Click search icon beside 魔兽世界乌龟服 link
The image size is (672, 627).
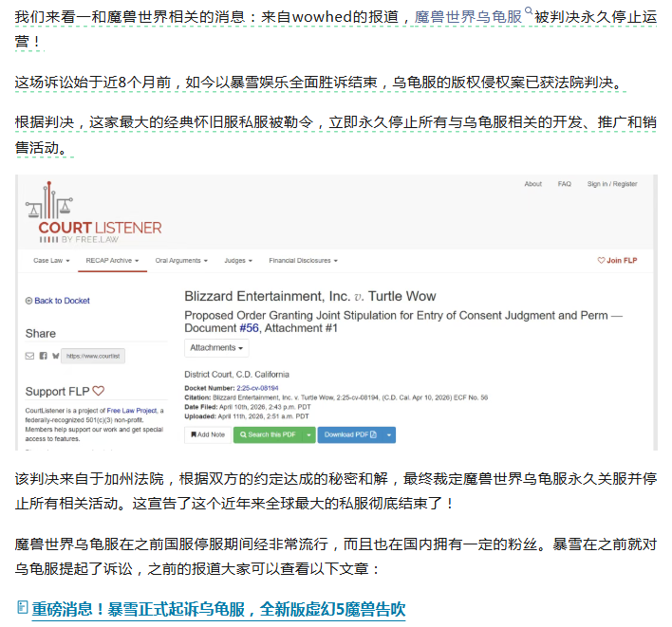[x=529, y=12]
